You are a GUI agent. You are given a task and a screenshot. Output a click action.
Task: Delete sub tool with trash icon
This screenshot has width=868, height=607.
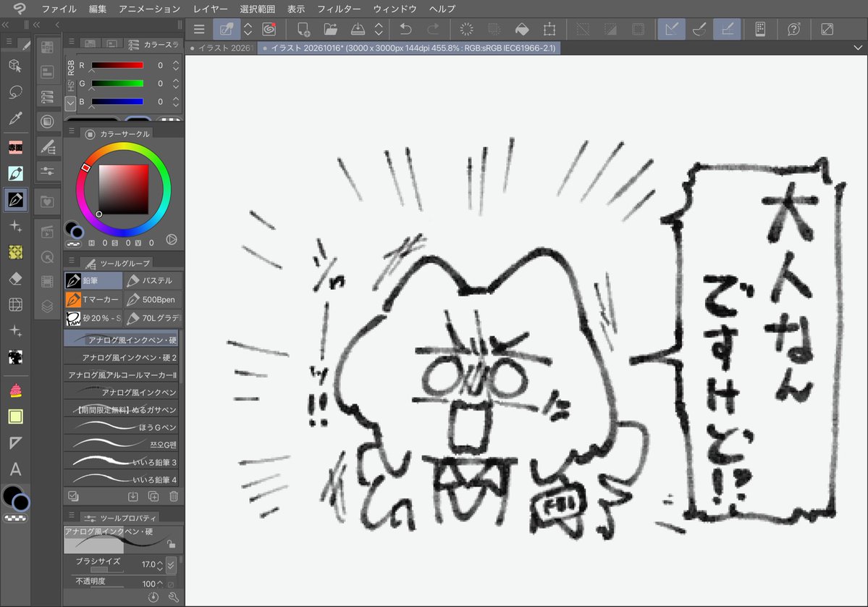point(173,496)
